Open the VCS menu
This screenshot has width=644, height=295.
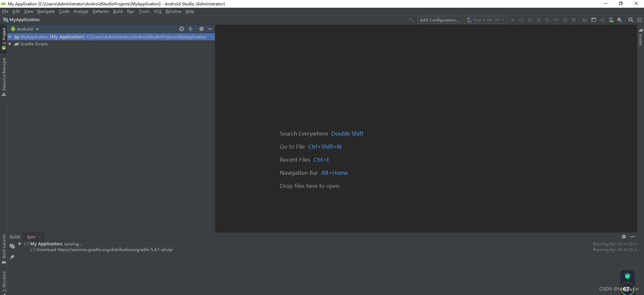point(157,11)
